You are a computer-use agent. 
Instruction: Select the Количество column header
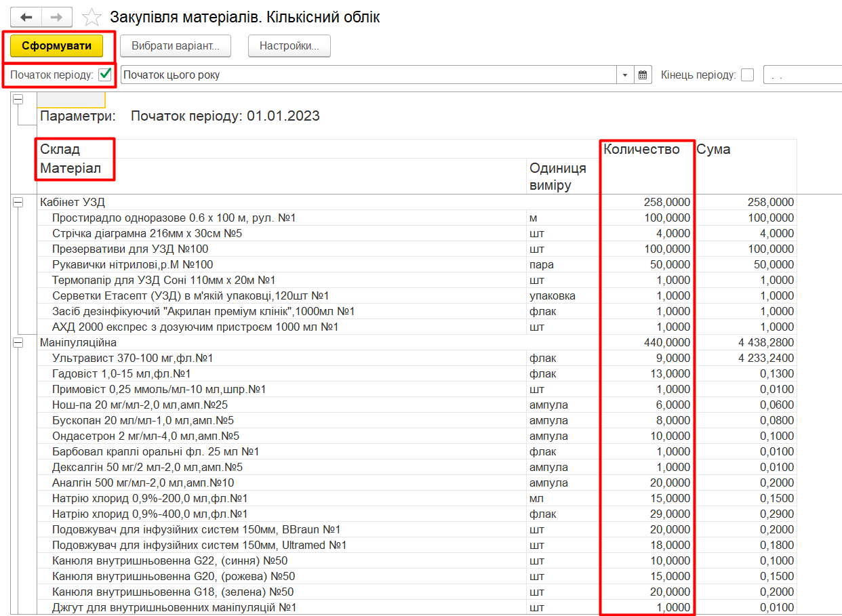(641, 150)
